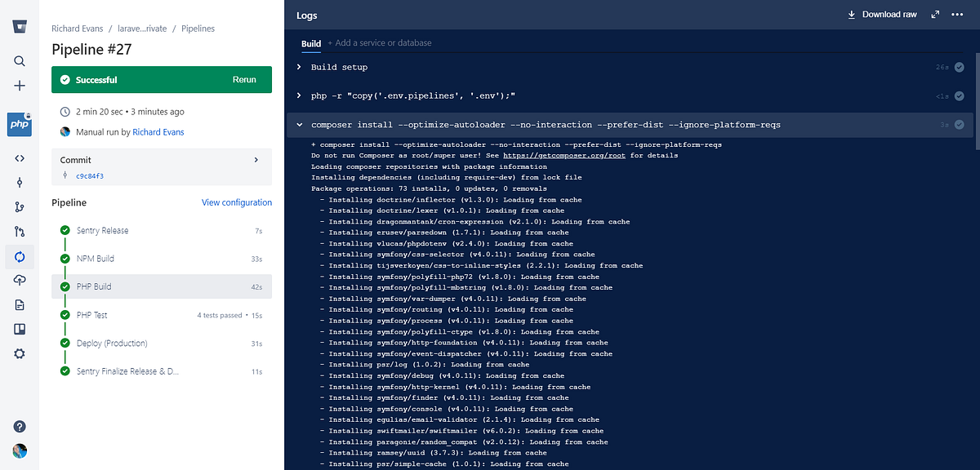Click the help question mark icon
The image size is (980, 470).
[x=19, y=426]
